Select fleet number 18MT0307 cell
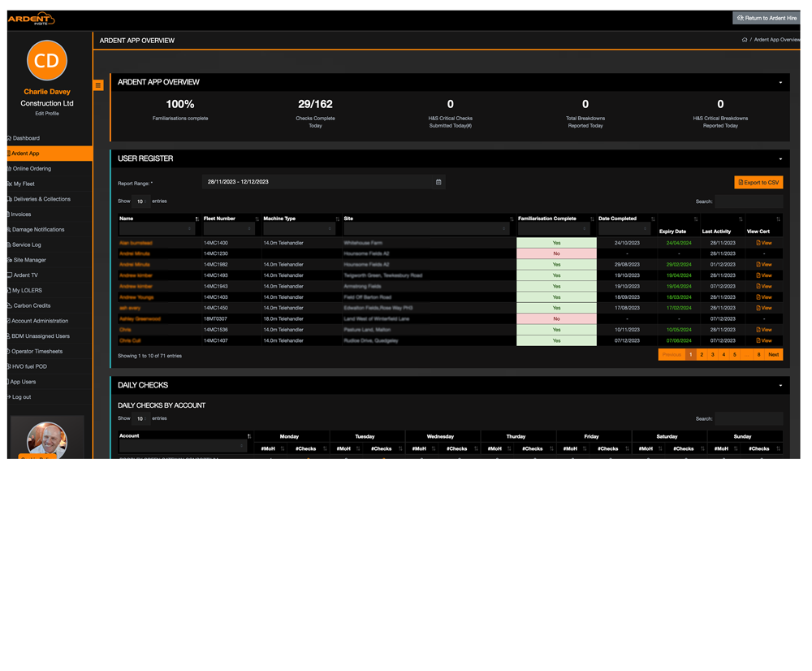 pos(215,319)
